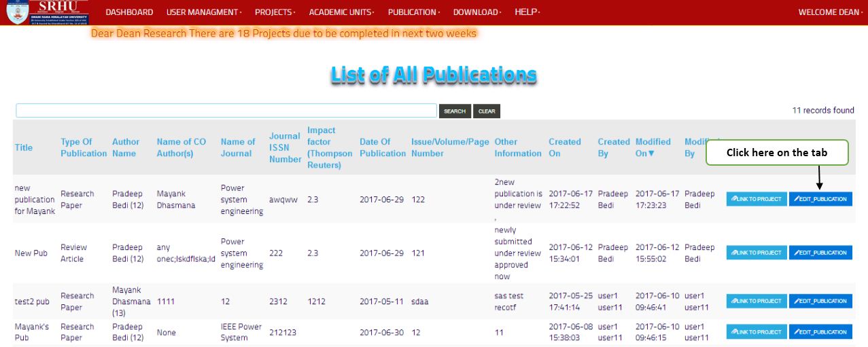This screenshot has width=868, height=347.
Task: Click the 18 Projects due notification text
Action: pos(283,33)
